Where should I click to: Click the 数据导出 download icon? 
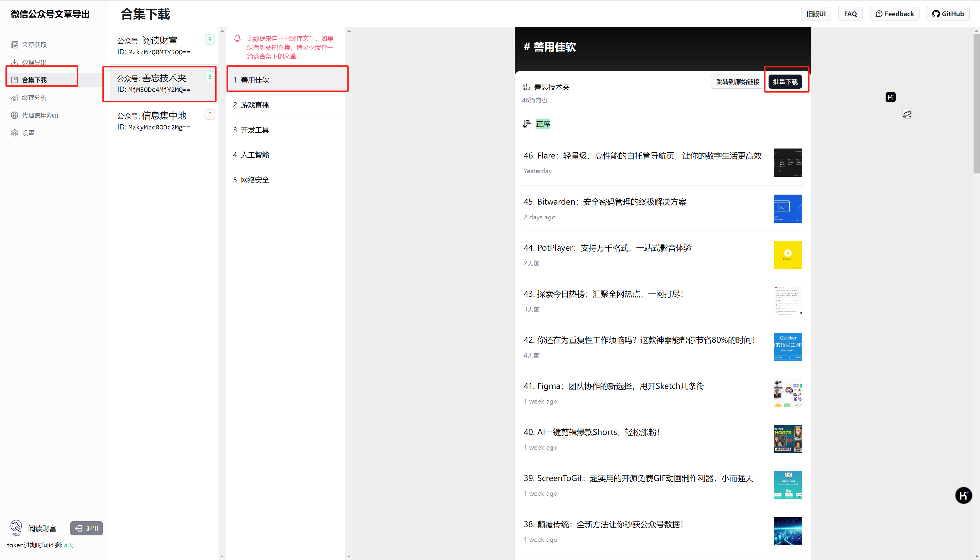(x=15, y=62)
